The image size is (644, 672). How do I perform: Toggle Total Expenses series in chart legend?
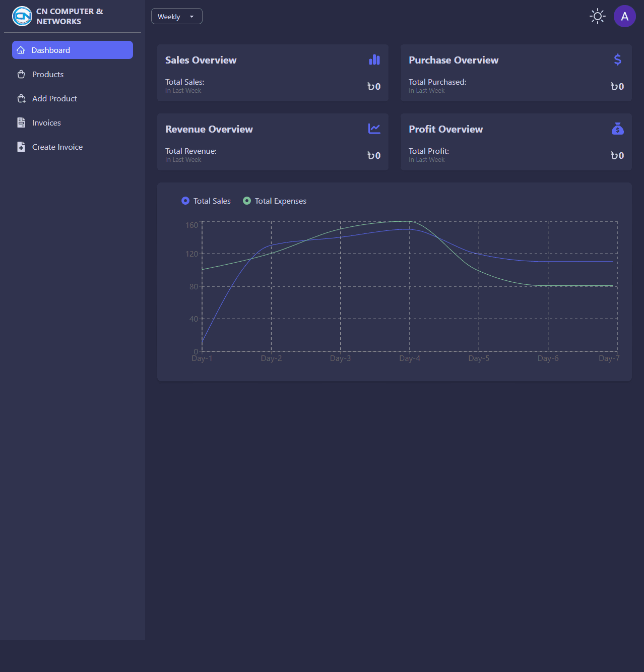pyautogui.click(x=275, y=201)
